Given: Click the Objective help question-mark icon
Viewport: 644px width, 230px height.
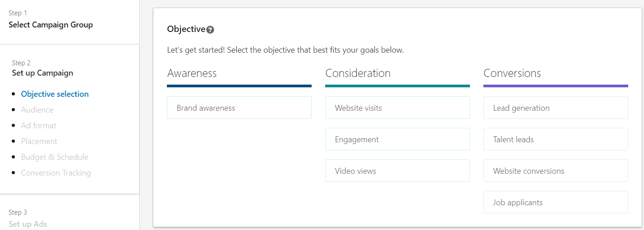Looking at the screenshot, I should (x=210, y=30).
